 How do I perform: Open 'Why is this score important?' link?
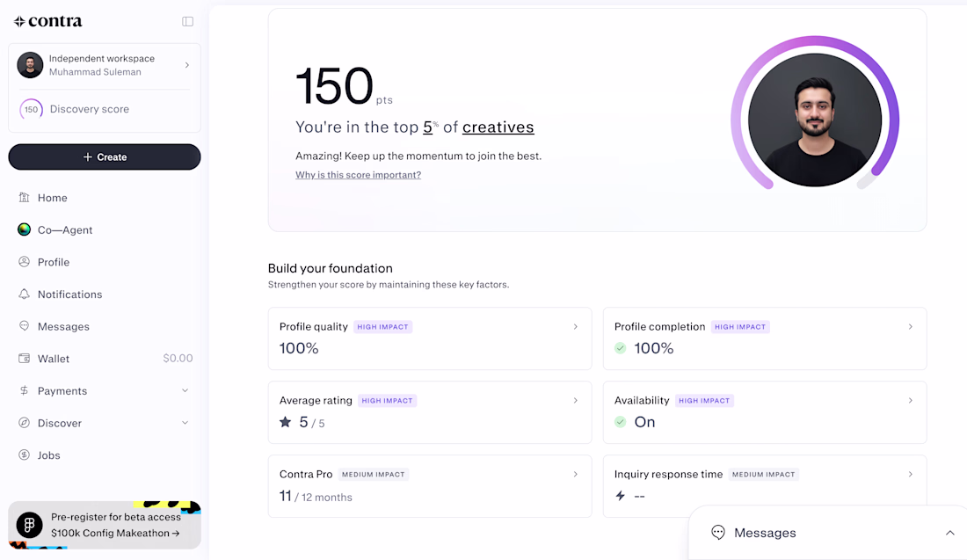(x=359, y=175)
